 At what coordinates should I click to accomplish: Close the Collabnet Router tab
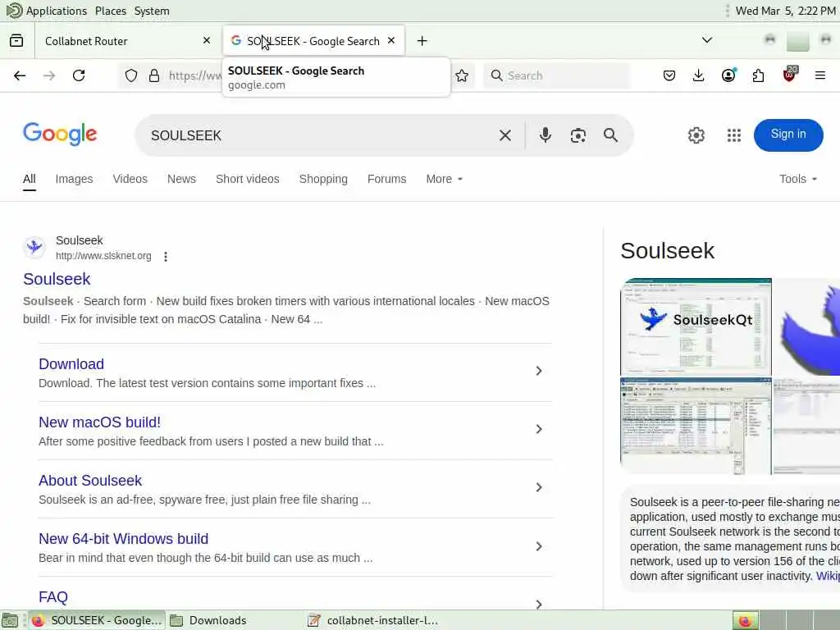coord(207,40)
